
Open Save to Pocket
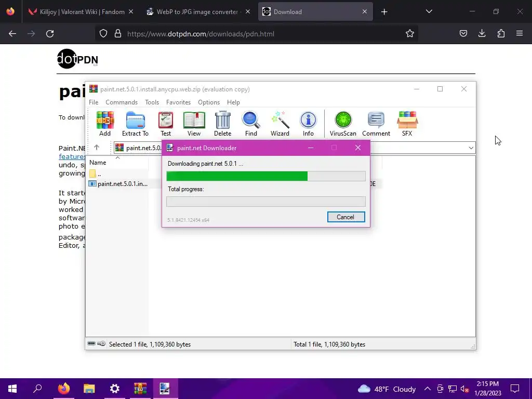463,33
